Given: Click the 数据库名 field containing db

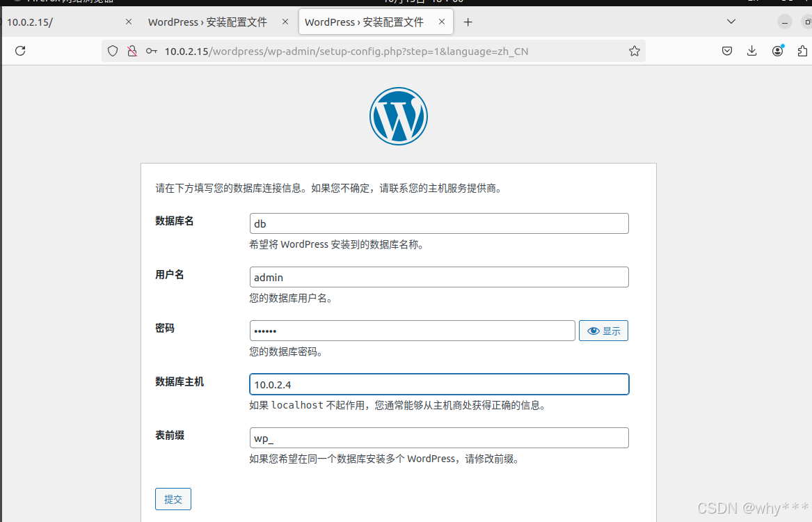Looking at the screenshot, I should [439, 223].
